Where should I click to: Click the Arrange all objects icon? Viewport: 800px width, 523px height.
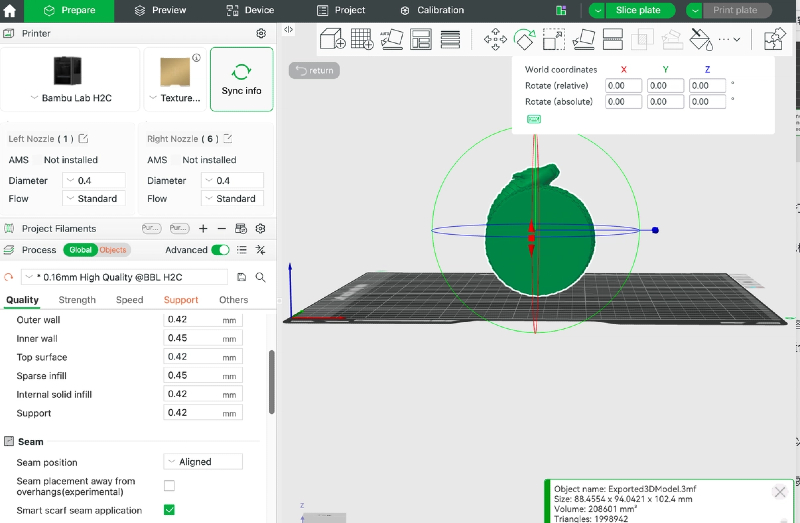421,39
